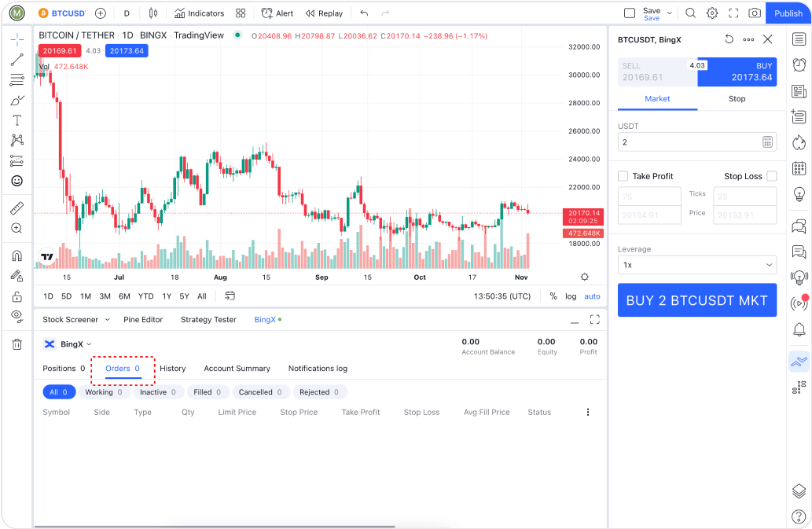The height and width of the screenshot is (529, 812).
Task: Open the Account Summary tab
Action: (x=237, y=369)
